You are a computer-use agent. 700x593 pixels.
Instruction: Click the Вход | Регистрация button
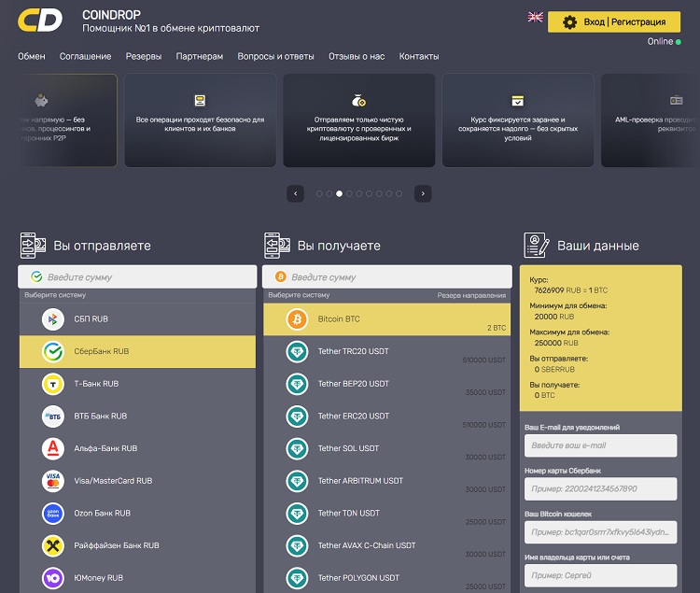pyautogui.click(x=613, y=21)
